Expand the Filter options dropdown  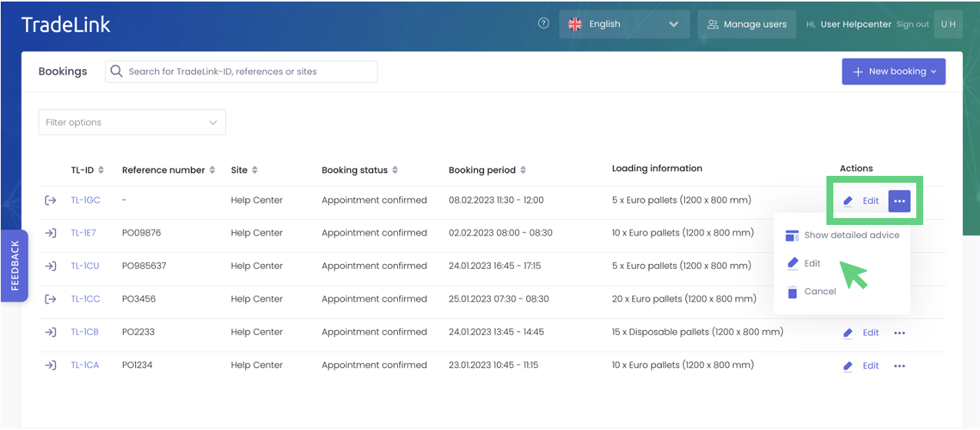click(x=132, y=123)
